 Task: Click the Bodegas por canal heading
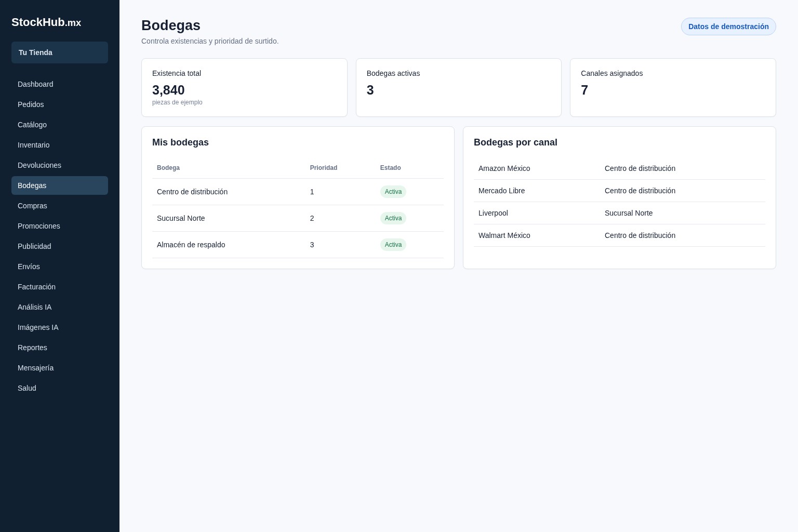[x=515, y=142]
